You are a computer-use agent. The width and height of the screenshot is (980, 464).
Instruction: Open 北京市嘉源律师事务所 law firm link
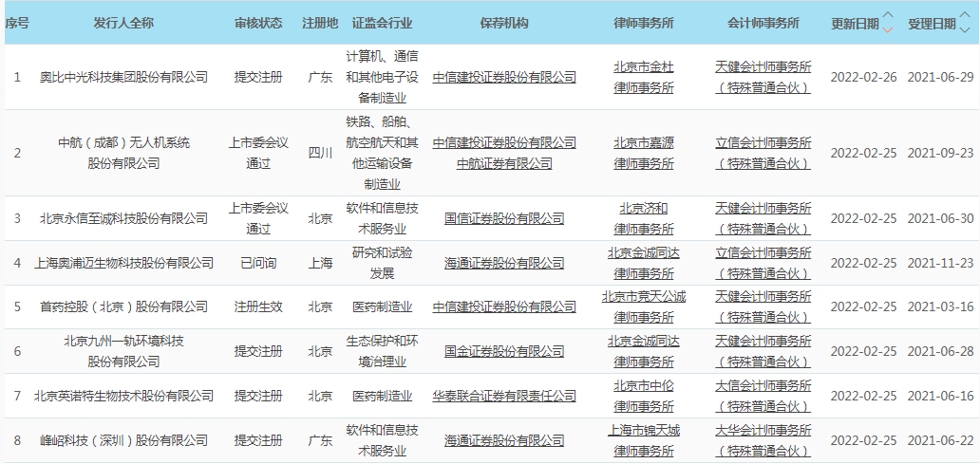click(643, 153)
